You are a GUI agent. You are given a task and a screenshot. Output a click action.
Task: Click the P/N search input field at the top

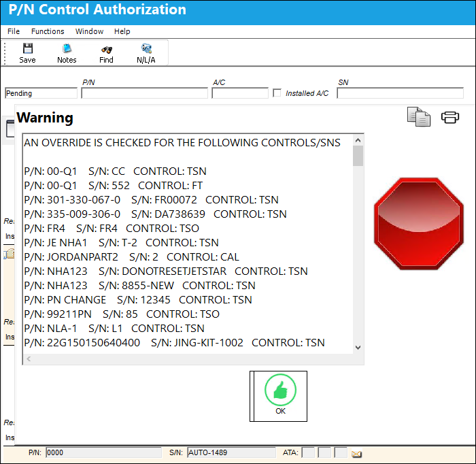click(144, 93)
